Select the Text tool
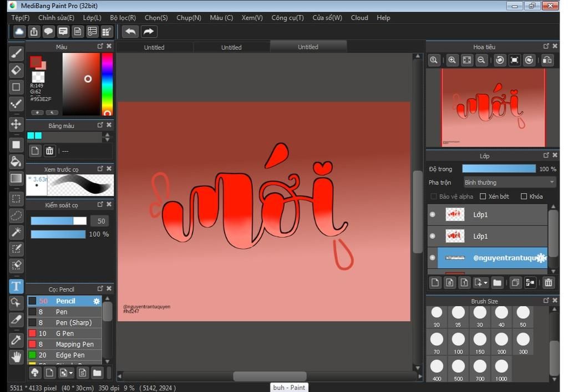 pyautogui.click(x=16, y=286)
